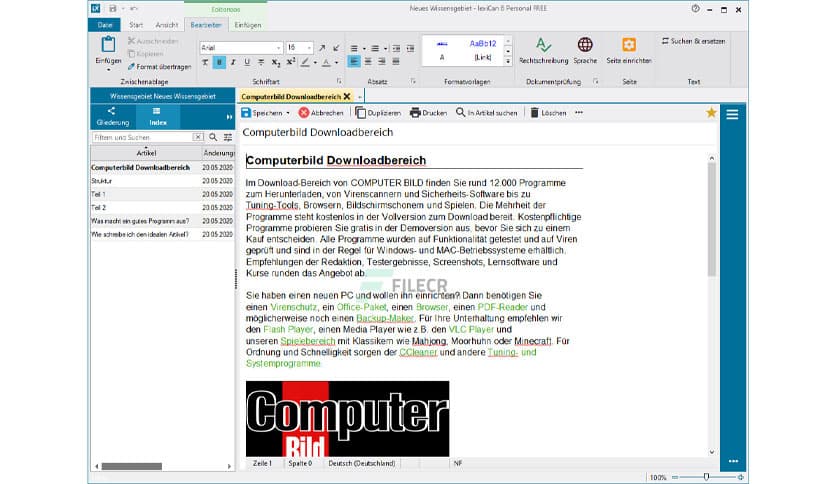Toggle superscript formatting
This screenshot has height=484, width=836.
coord(291,62)
